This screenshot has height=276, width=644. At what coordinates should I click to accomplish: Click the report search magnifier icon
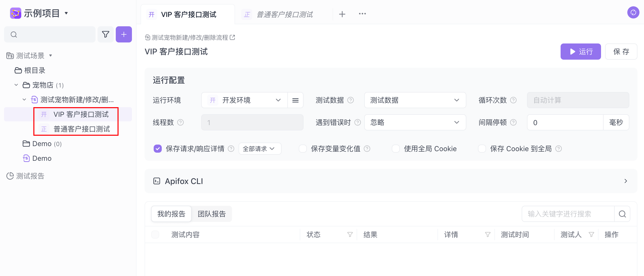click(622, 214)
